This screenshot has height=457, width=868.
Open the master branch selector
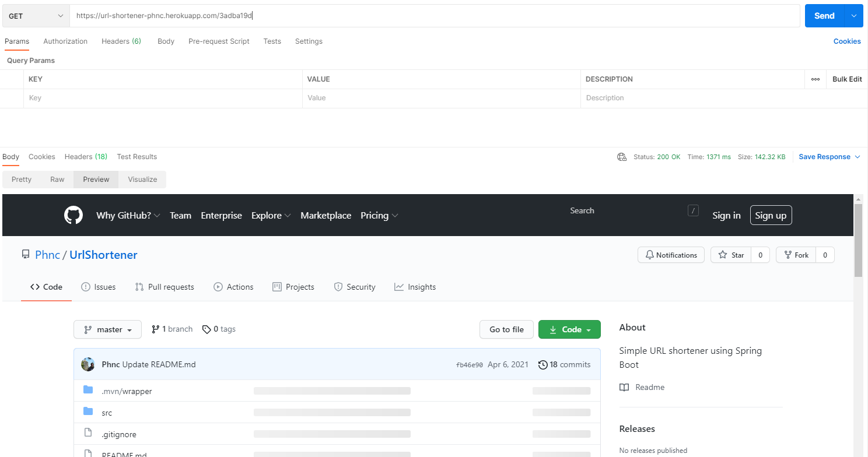107,329
